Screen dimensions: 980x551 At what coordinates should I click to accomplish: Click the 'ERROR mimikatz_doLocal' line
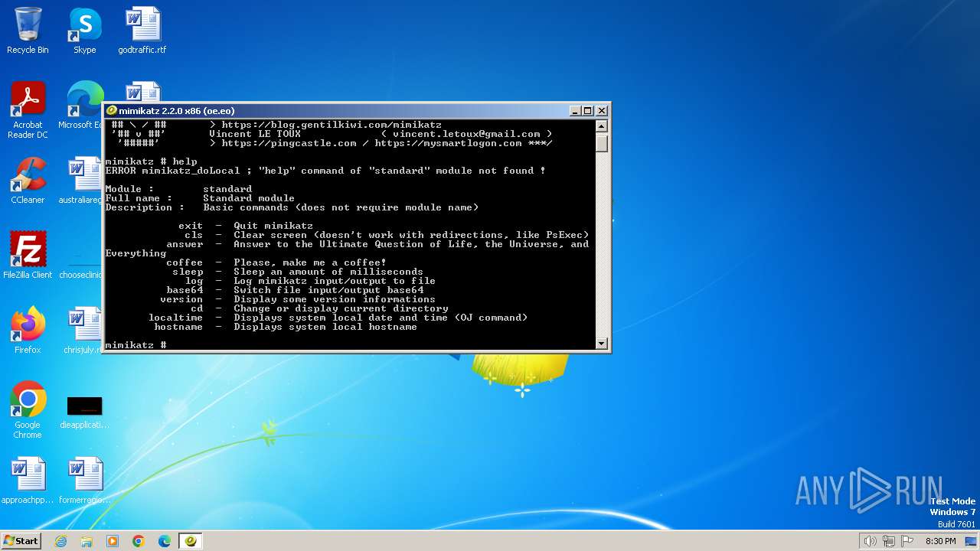(x=325, y=171)
